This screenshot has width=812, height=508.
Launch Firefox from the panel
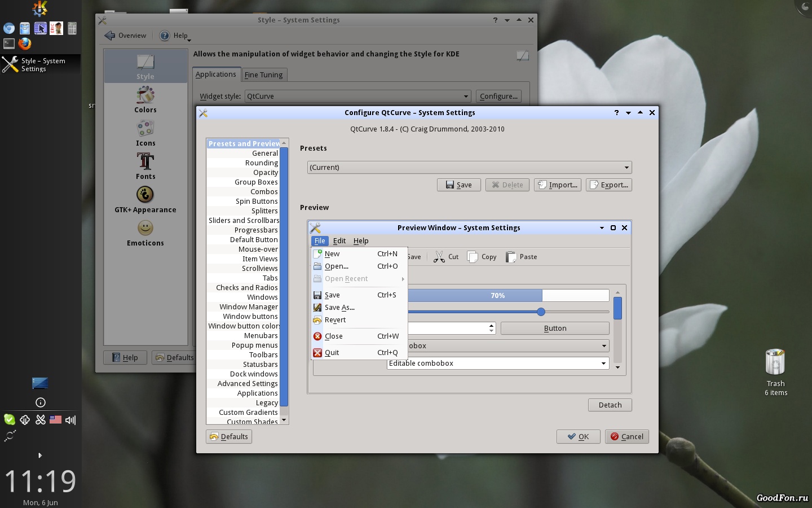pos(25,43)
